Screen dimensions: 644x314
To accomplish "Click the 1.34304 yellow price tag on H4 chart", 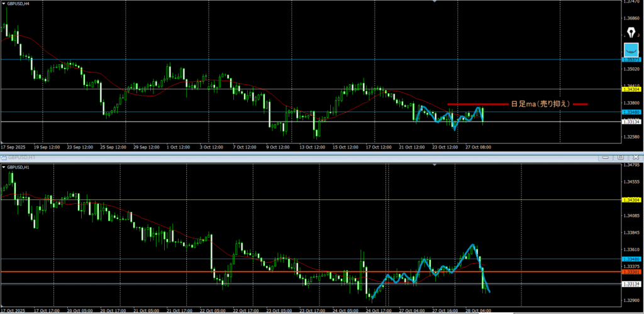I will [x=631, y=89].
